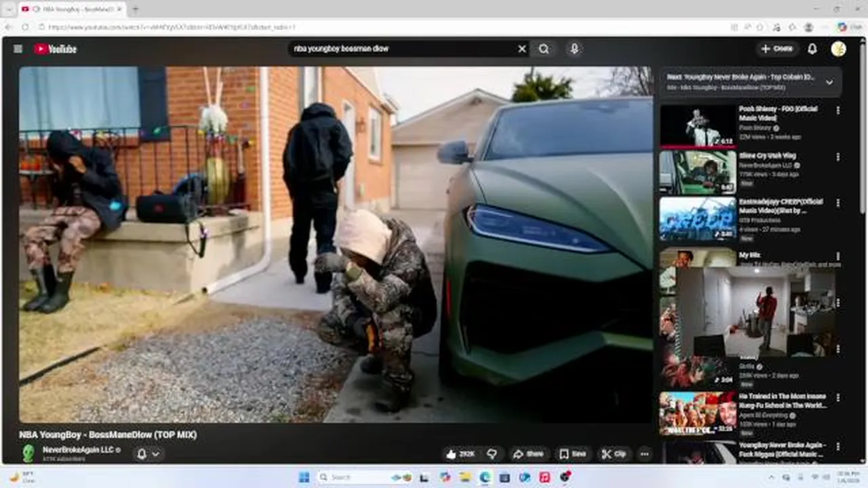Toggle channel notification bell dropdown
The width and height of the screenshot is (868, 488).
point(148,454)
